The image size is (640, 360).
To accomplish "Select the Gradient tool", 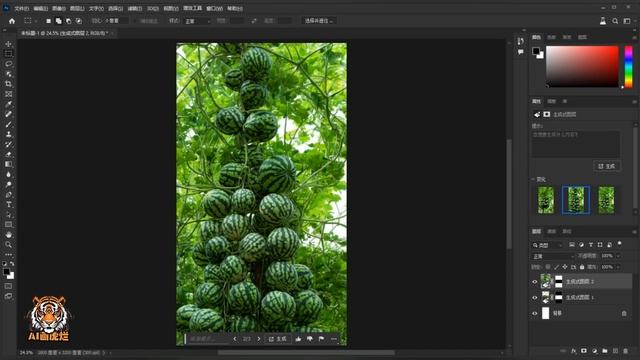I will (8, 164).
